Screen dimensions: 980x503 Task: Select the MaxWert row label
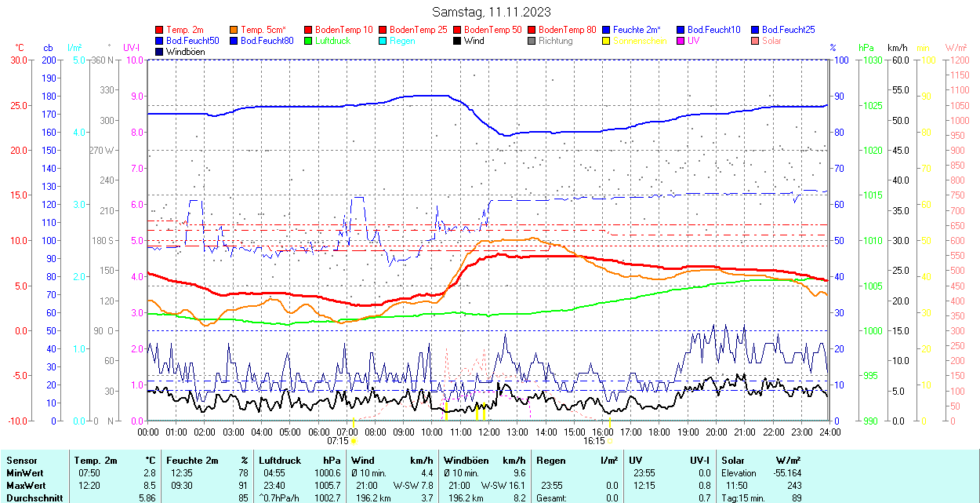pyautogui.click(x=26, y=486)
